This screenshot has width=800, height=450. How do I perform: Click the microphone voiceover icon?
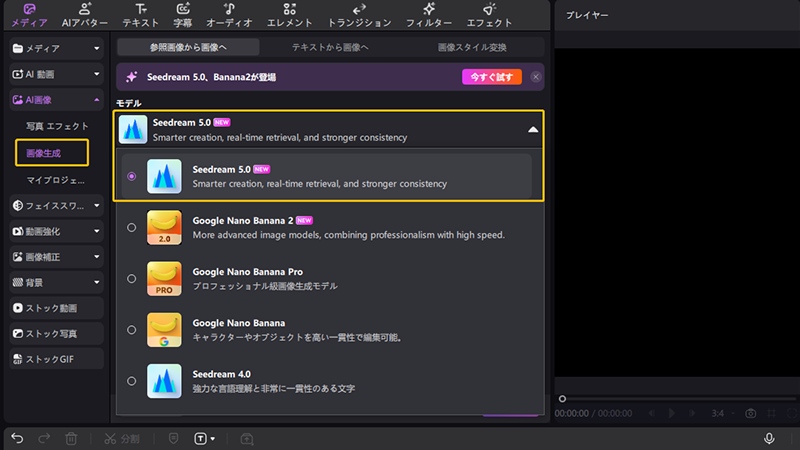769,438
